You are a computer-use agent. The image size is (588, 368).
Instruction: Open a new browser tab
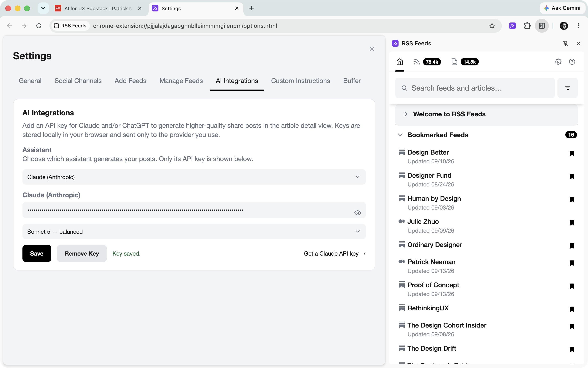[252, 8]
